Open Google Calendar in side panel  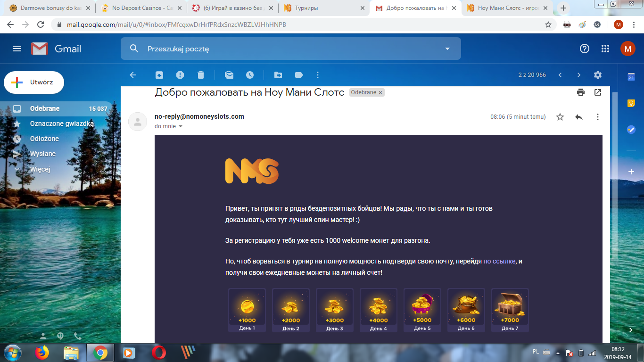631,77
